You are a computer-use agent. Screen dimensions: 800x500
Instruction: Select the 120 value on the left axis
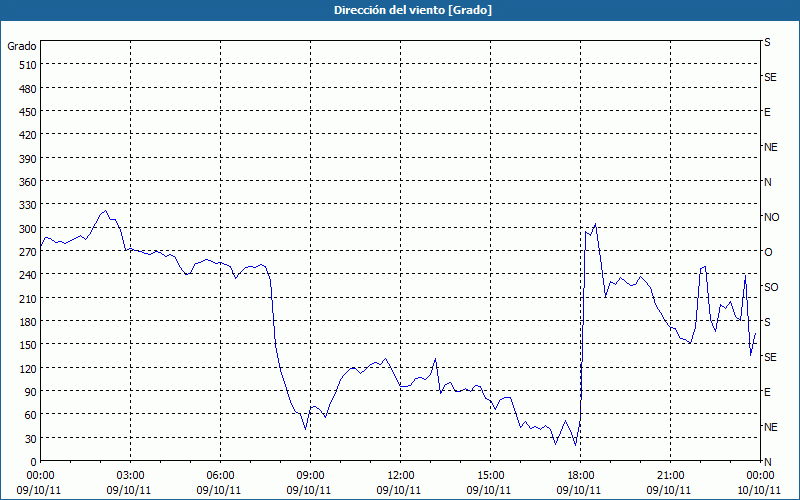[x=28, y=369]
